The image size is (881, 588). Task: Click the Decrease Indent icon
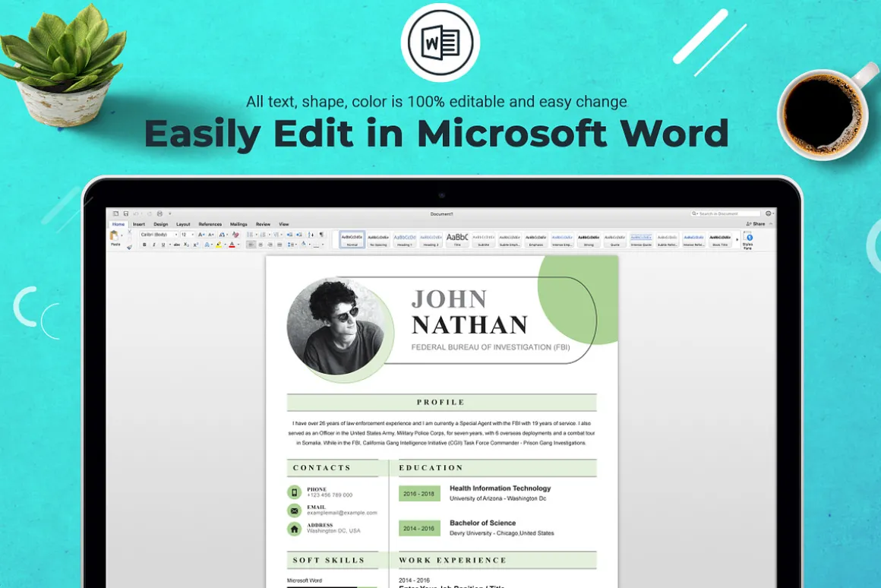(290, 235)
